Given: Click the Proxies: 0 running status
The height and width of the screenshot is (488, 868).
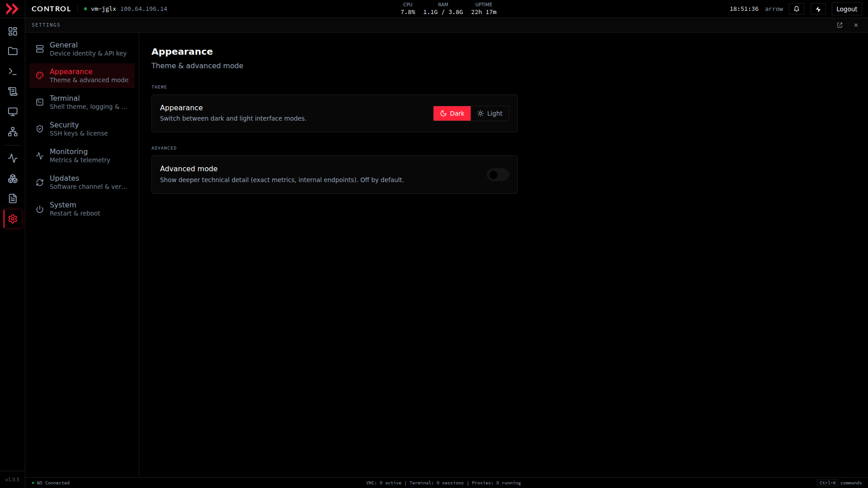Looking at the screenshot, I should [x=496, y=483].
